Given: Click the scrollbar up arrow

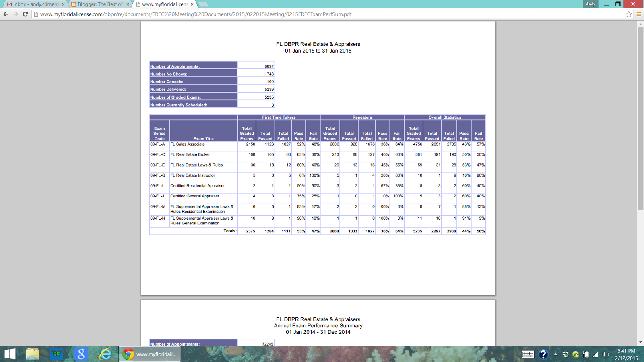Looking at the screenshot, I should [640, 24].
